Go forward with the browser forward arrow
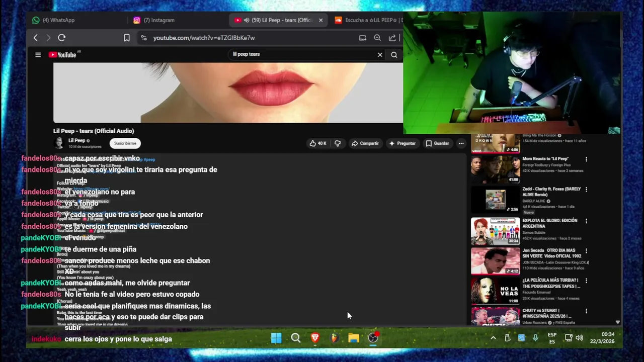This screenshot has height=362, width=644. pos(48,38)
